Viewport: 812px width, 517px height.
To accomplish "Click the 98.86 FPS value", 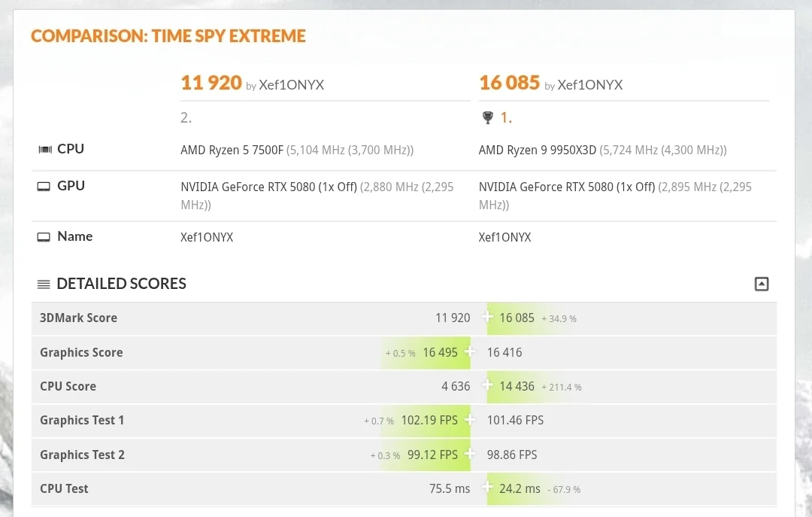I will pyautogui.click(x=512, y=455).
